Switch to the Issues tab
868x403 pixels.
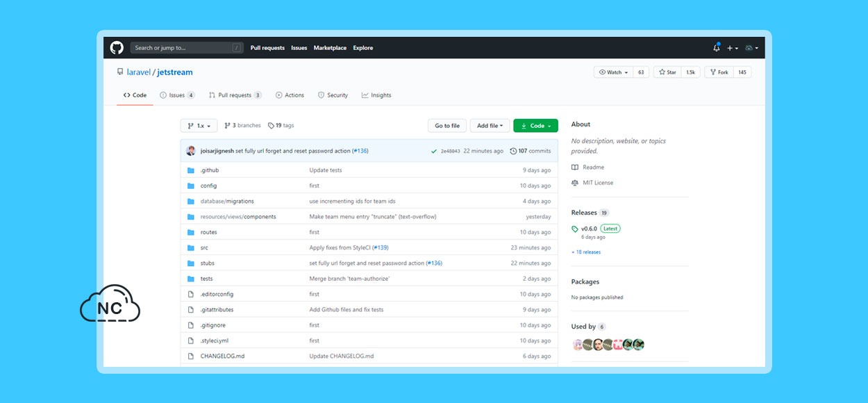point(177,95)
